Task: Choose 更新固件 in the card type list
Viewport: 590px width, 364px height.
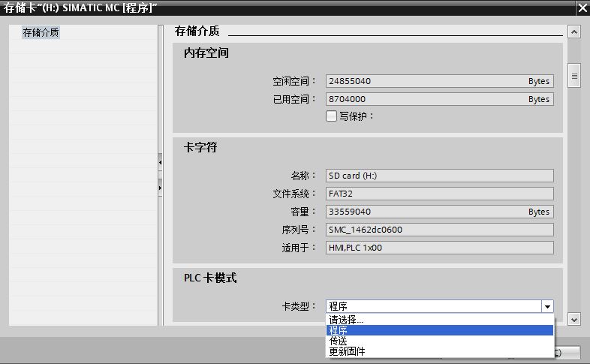Action: click(x=440, y=351)
